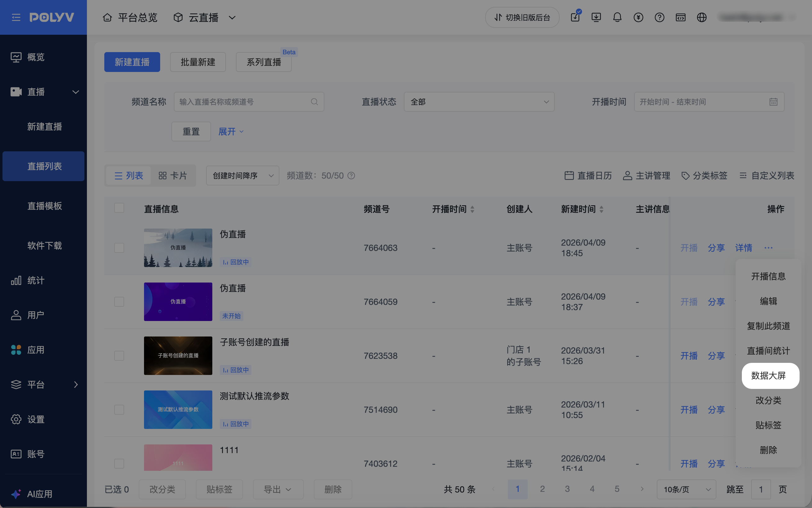Click 切换旧版后台 button

tap(522, 17)
